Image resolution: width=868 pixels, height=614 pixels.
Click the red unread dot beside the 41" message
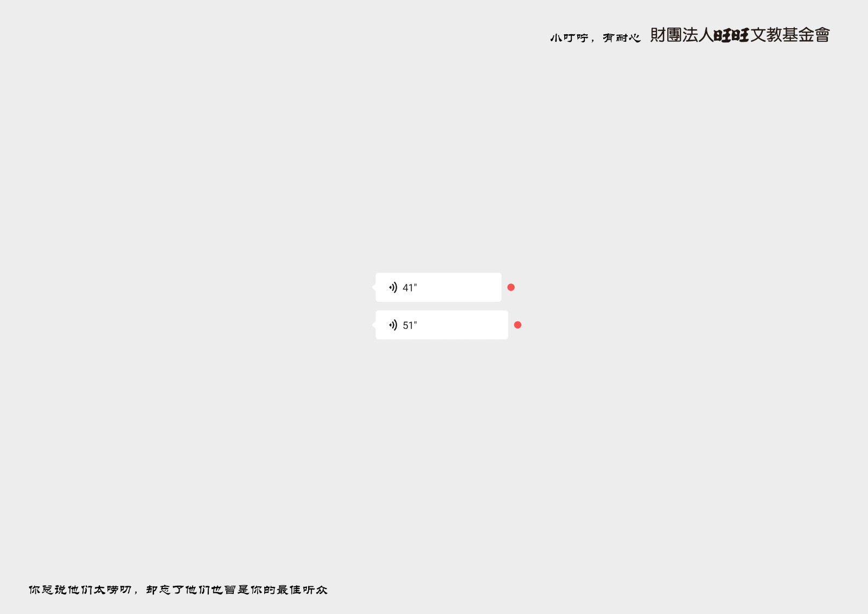click(x=511, y=287)
